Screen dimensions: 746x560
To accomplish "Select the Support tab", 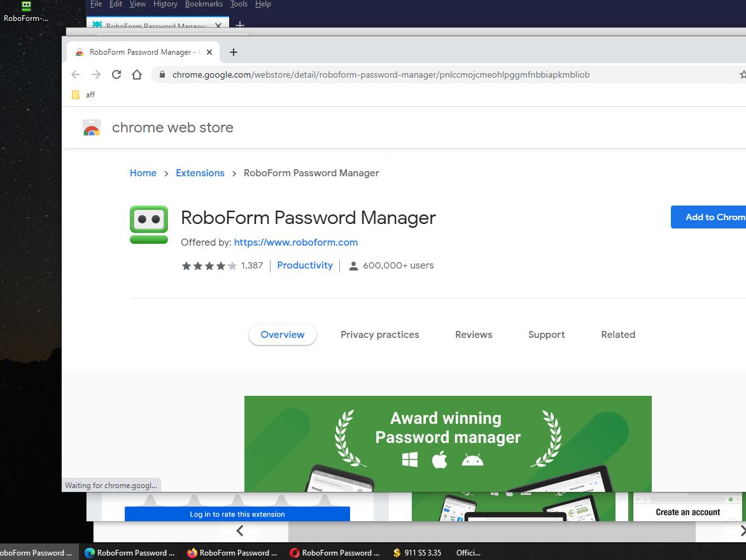I will (x=546, y=335).
